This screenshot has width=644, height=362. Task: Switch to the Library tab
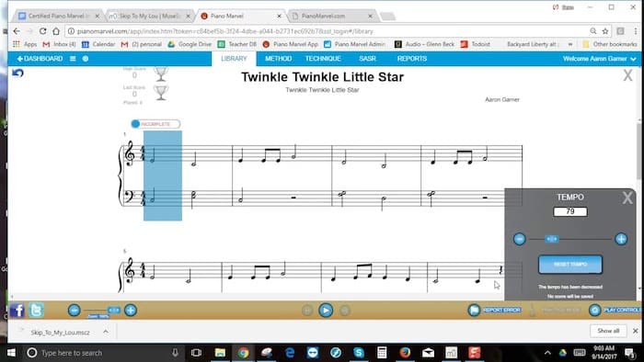click(234, 59)
